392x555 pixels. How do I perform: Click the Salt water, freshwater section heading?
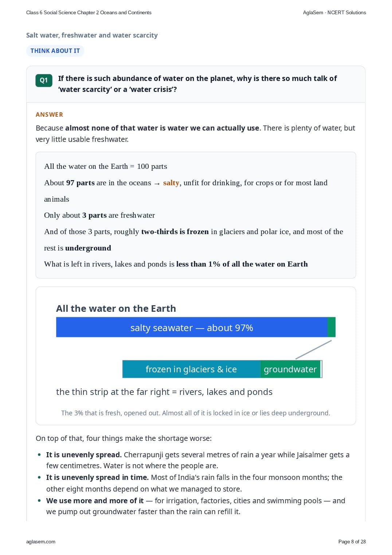click(92, 35)
